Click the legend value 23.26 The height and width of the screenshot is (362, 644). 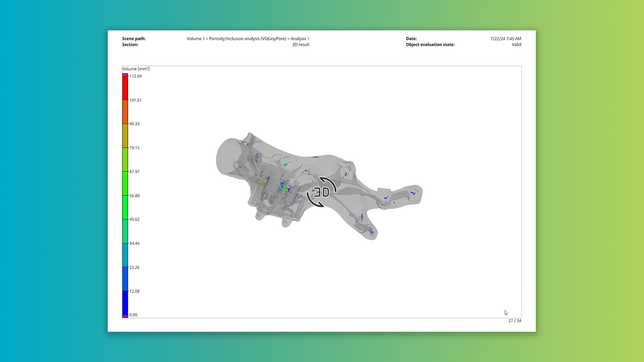pyautogui.click(x=135, y=267)
